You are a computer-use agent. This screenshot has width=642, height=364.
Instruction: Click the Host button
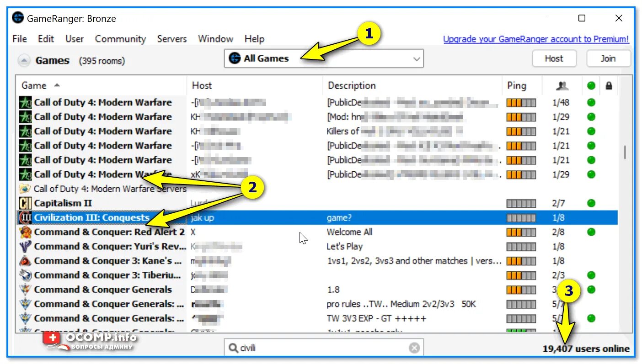(x=554, y=58)
